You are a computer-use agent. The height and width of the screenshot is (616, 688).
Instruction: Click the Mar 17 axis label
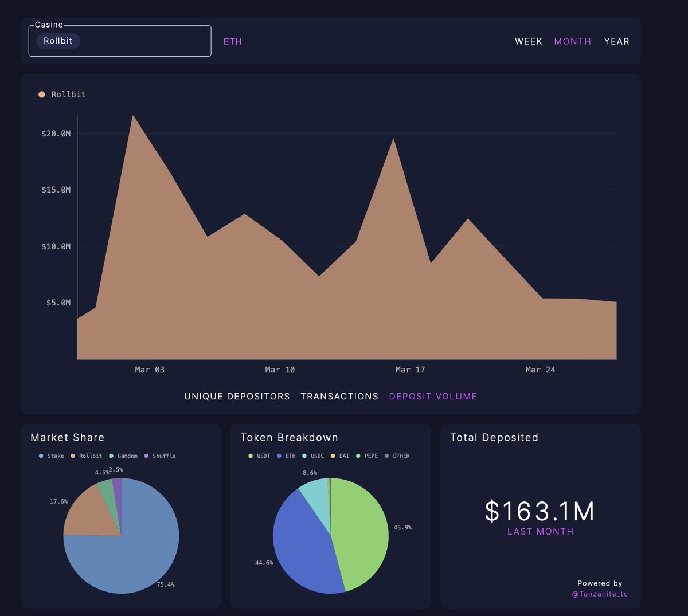(410, 370)
